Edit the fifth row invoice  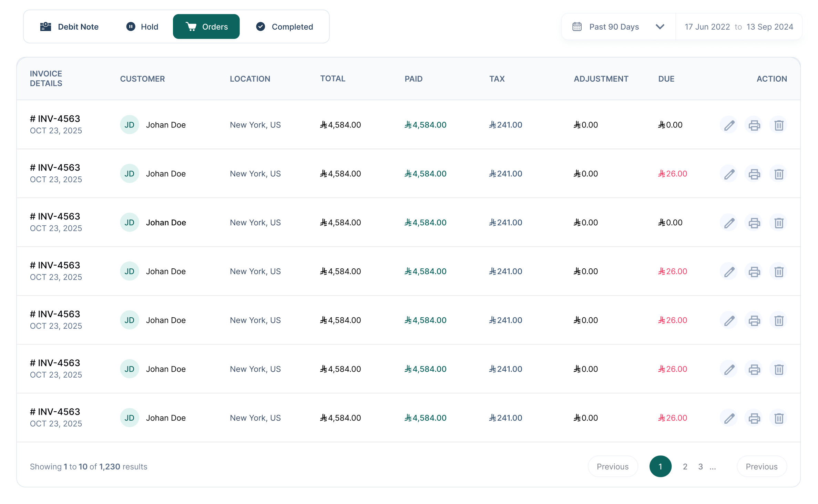pyautogui.click(x=729, y=321)
